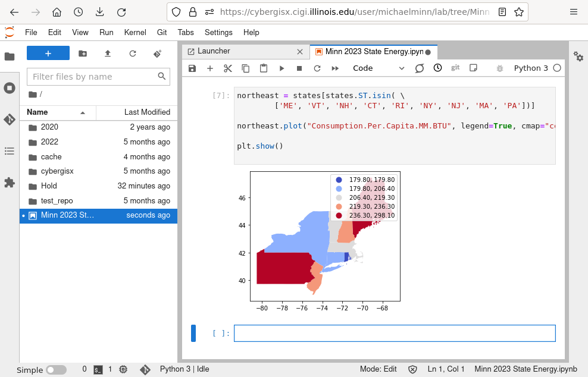Image resolution: width=588 pixels, height=377 pixels.
Task: Open Running Terminals and Kernels sidebar panel
Action: pos(10,88)
